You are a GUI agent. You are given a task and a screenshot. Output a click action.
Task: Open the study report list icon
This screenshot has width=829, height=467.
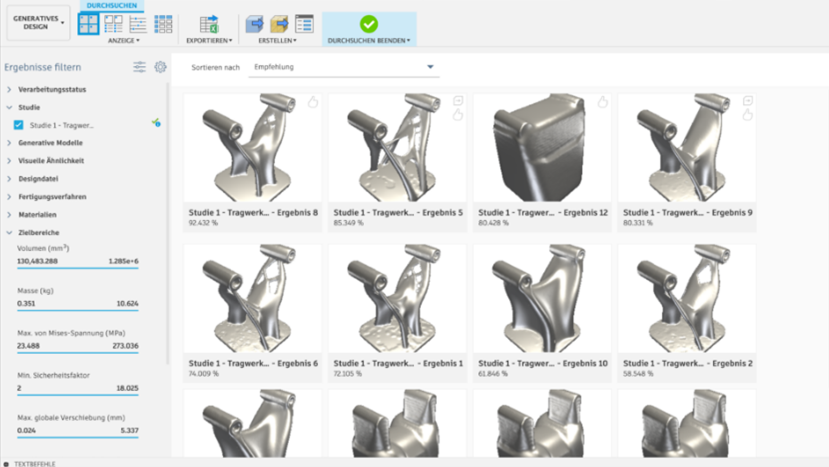(304, 24)
